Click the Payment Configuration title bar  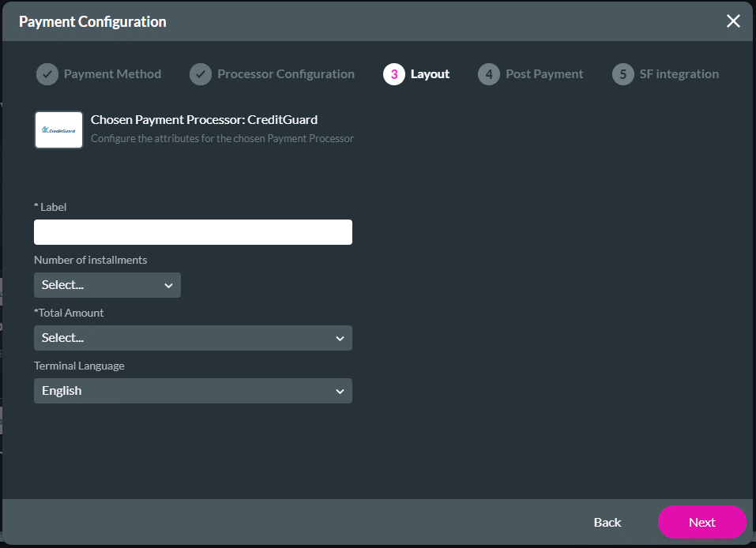pos(92,21)
